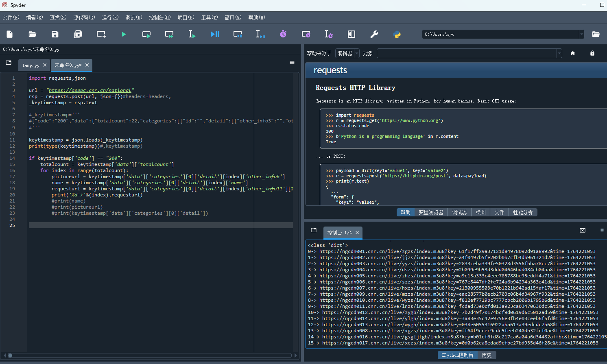607x364 pixels.
Task: Toggle the help pane lock icon
Action: (x=592, y=53)
